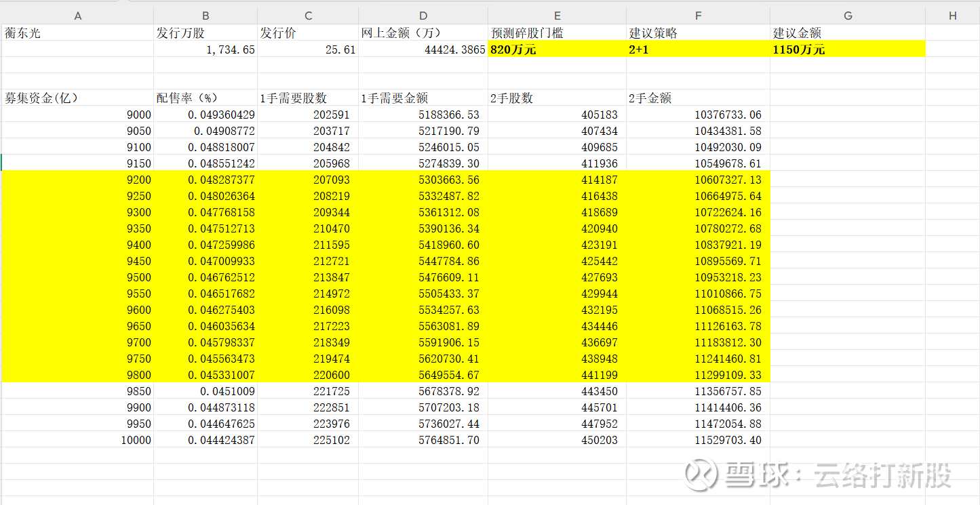Screen dimensions: 980x505
Task: Select the cell with value 216098
Action: pyautogui.click(x=308, y=310)
